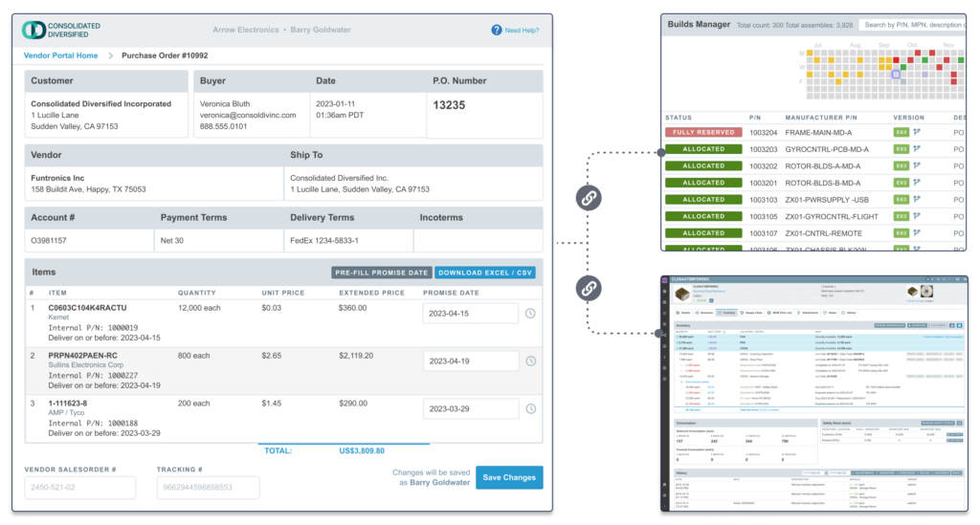
Task: Click the Tracking # input field
Action: point(208,488)
